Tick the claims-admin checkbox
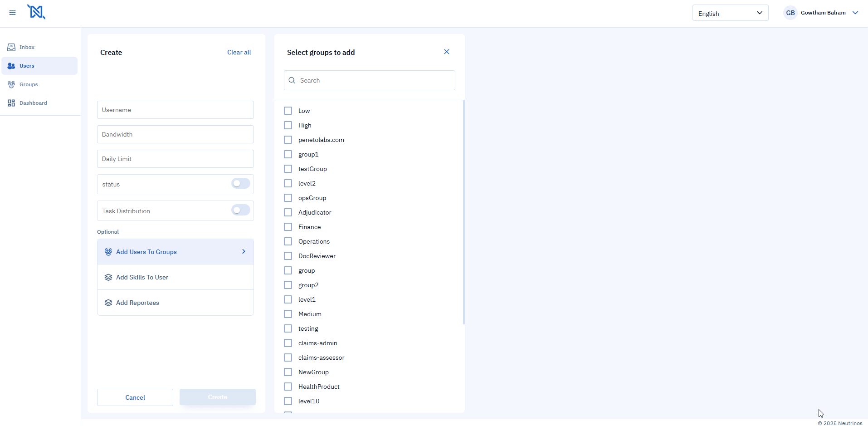868x426 pixels. (288, 343)
